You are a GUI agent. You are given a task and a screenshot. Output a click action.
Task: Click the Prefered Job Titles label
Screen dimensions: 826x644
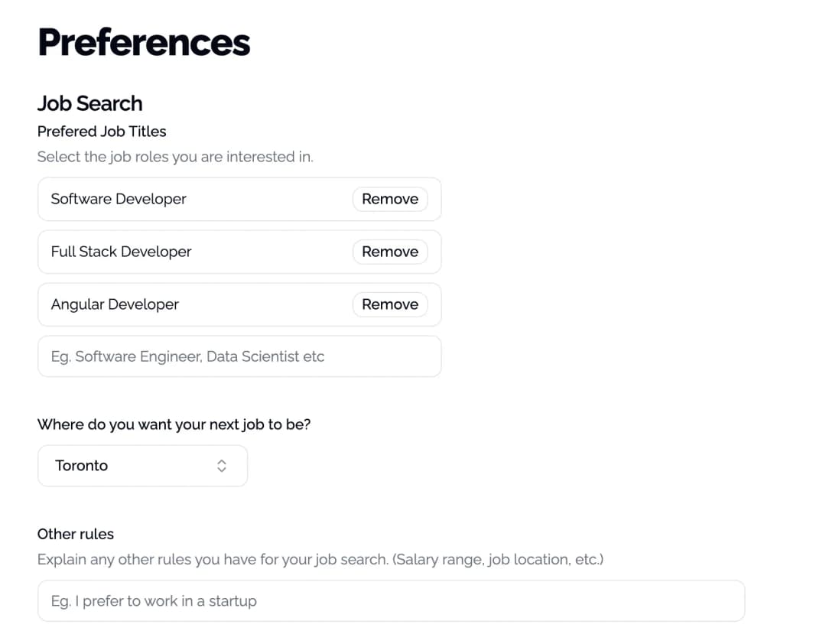point(102,131)
